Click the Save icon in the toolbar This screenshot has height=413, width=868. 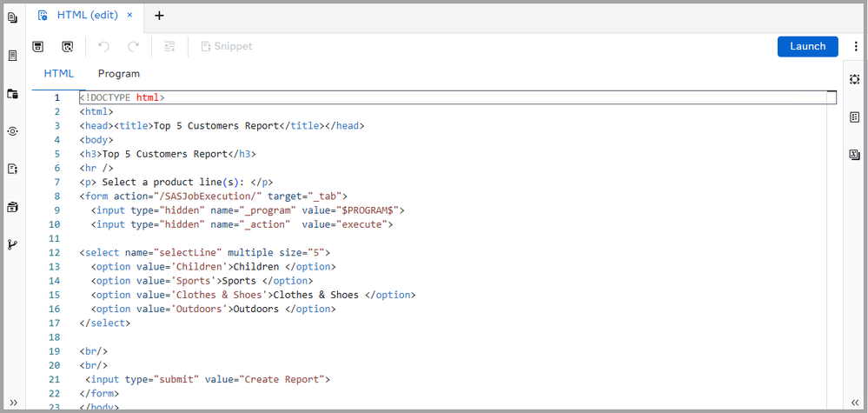(x=37, y=47)
